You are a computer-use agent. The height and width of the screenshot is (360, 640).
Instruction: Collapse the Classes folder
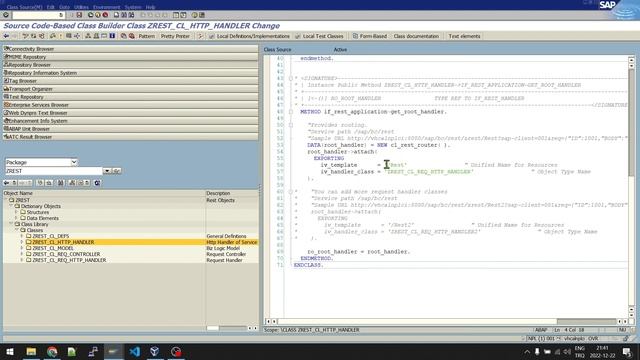click(17, 230)
